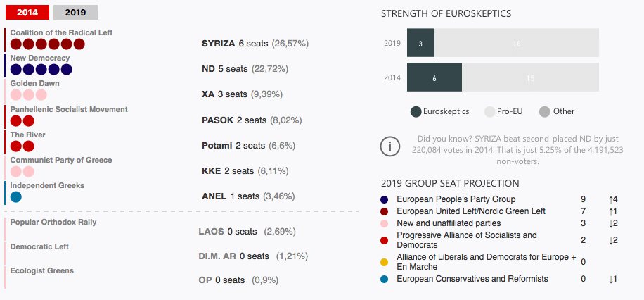Click the European People's Party Group dot
This screenshot has height=300, width=644.
click(383, 199)
